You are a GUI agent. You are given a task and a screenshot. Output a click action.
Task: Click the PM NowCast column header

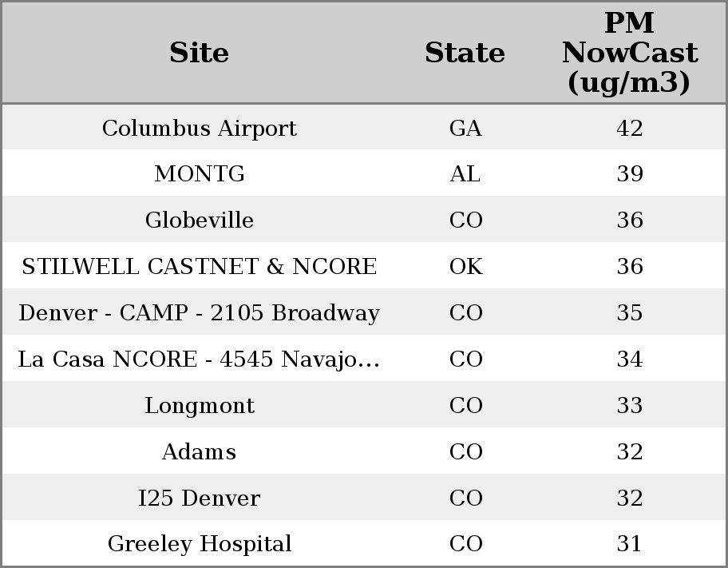tap(629, 53)
